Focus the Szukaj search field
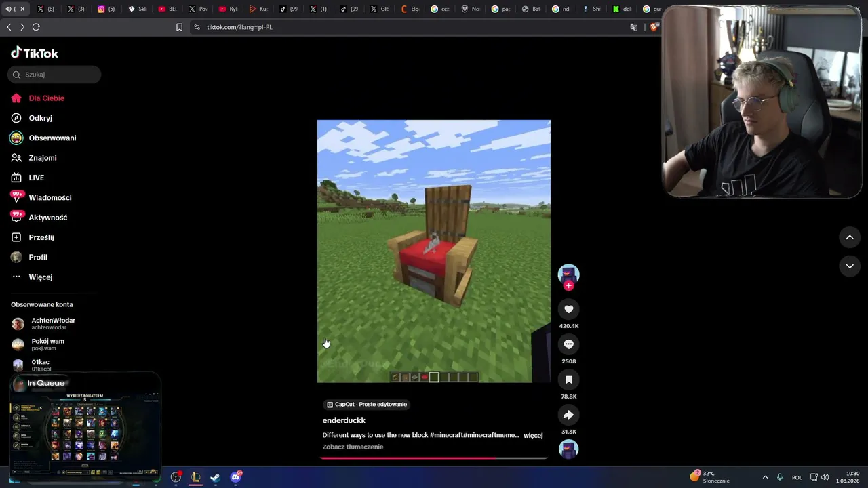Image resolution: width=868 pixels, height=488 pixels. click(54, 75)
